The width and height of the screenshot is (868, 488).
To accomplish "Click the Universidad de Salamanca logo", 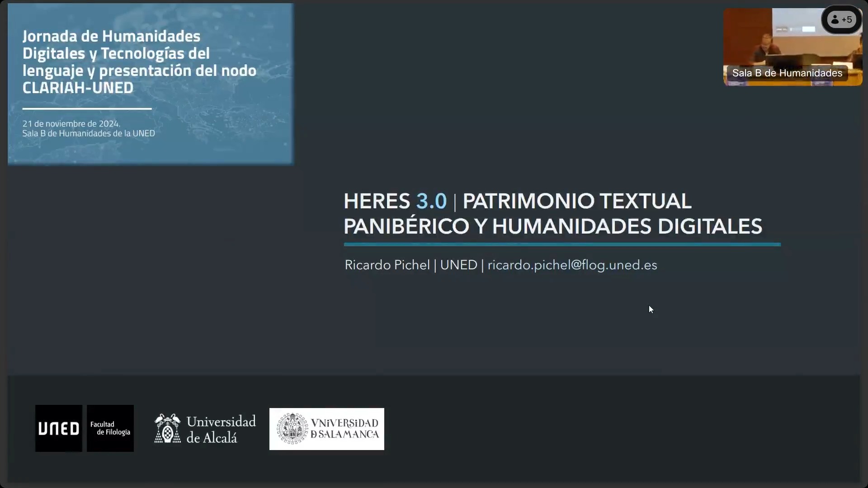I will tap(327, 429).
